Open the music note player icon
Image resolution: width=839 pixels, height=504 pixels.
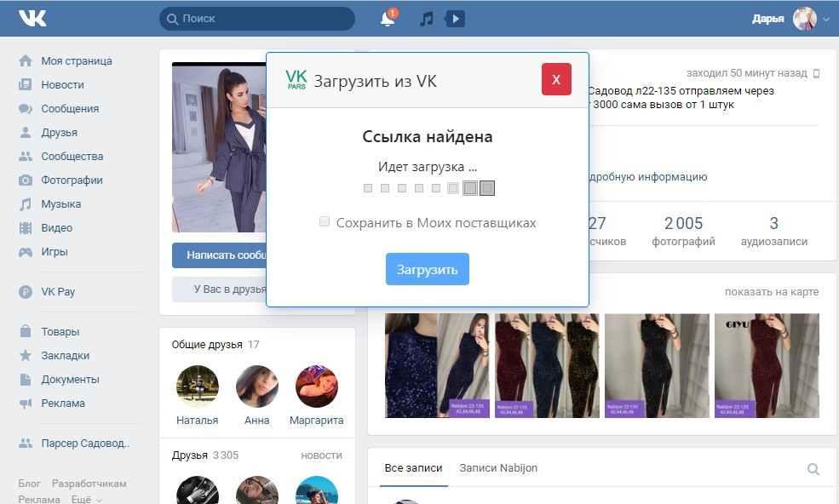click(x=427, y=19)
